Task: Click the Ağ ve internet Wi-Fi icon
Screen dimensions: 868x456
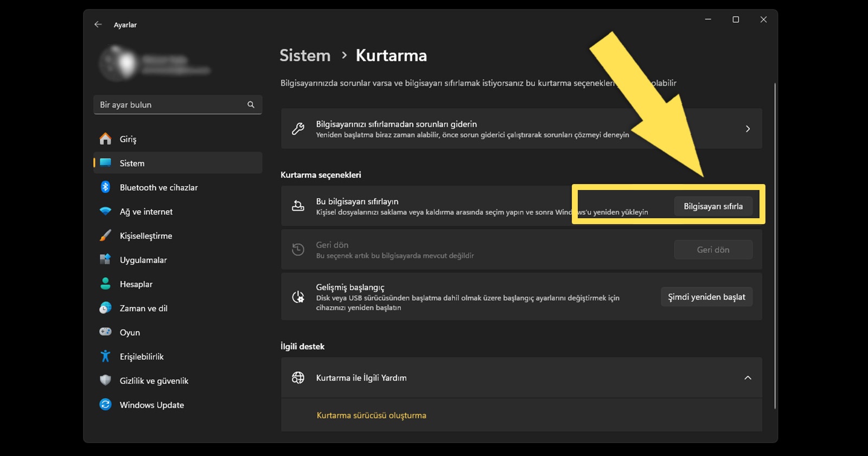Action: click(105, 212)
